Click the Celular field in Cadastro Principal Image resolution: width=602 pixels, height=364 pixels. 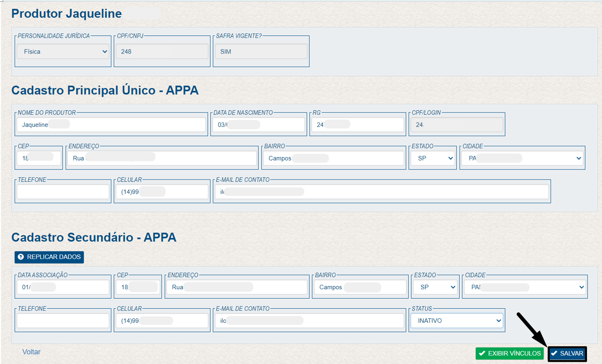[x=162, y=192]
